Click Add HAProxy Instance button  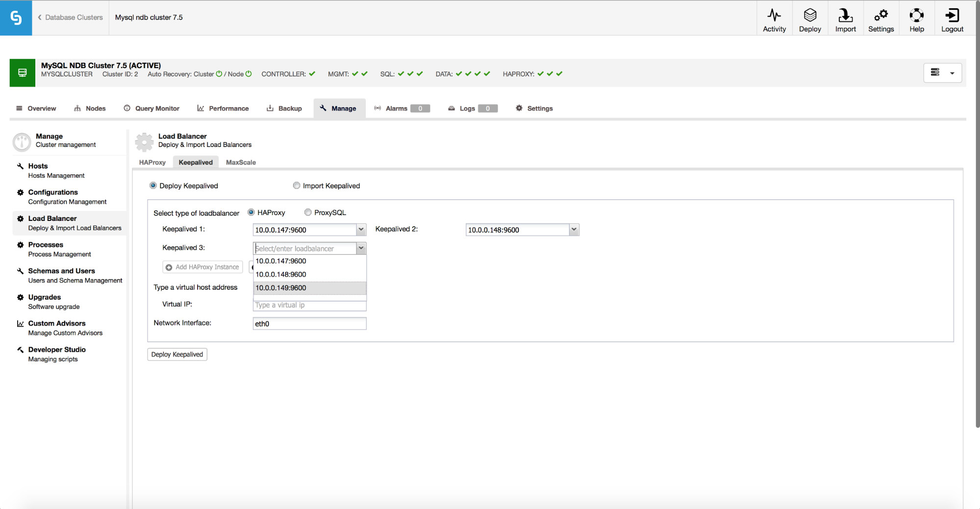coord(202,267)
